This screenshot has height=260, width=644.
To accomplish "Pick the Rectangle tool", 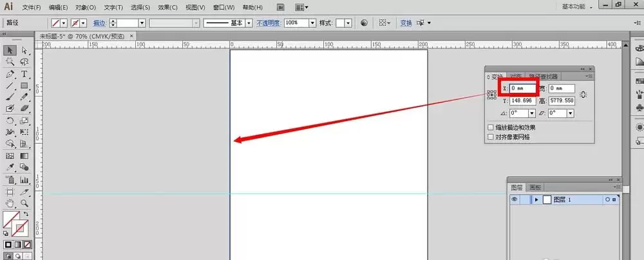I will coord(24,86).
